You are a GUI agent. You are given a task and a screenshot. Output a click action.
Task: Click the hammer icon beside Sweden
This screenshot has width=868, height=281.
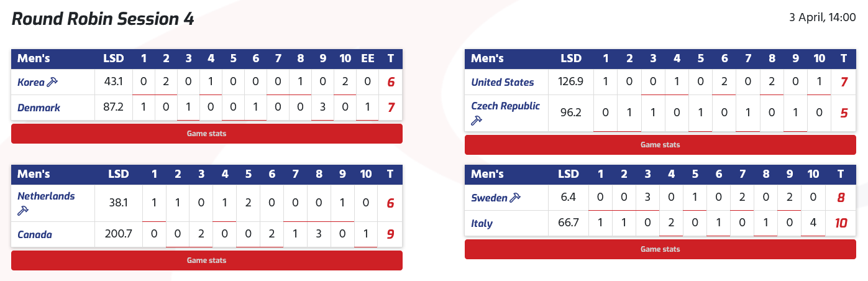click(x=514, y=198)
